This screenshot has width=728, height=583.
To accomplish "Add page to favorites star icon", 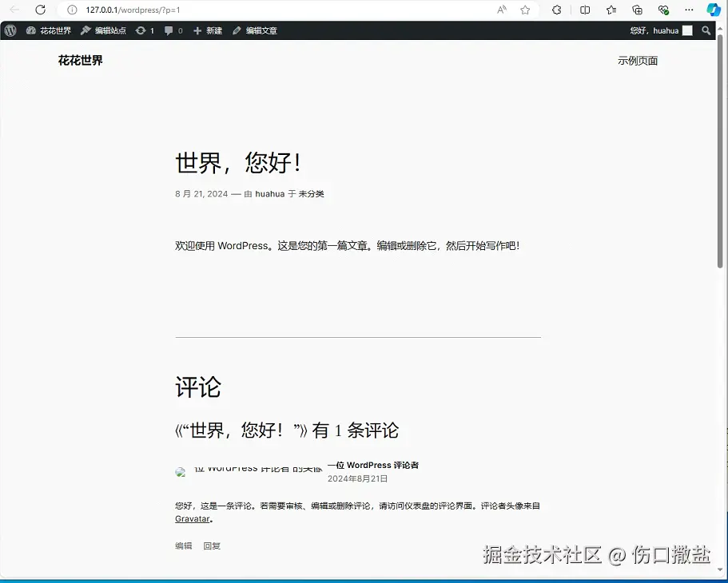I will [x=525, y=10].
